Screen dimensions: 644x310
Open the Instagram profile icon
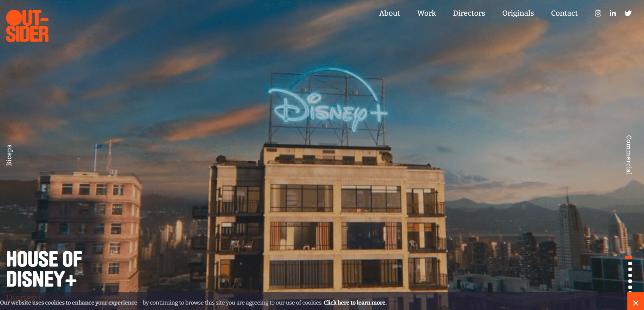coord(598,13)
